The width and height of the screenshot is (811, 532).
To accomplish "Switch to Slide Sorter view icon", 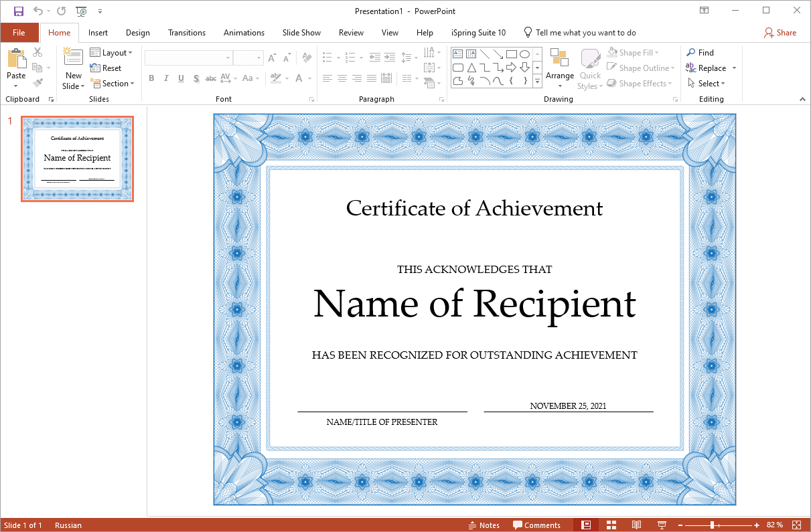I will click(x=611, y=525).
